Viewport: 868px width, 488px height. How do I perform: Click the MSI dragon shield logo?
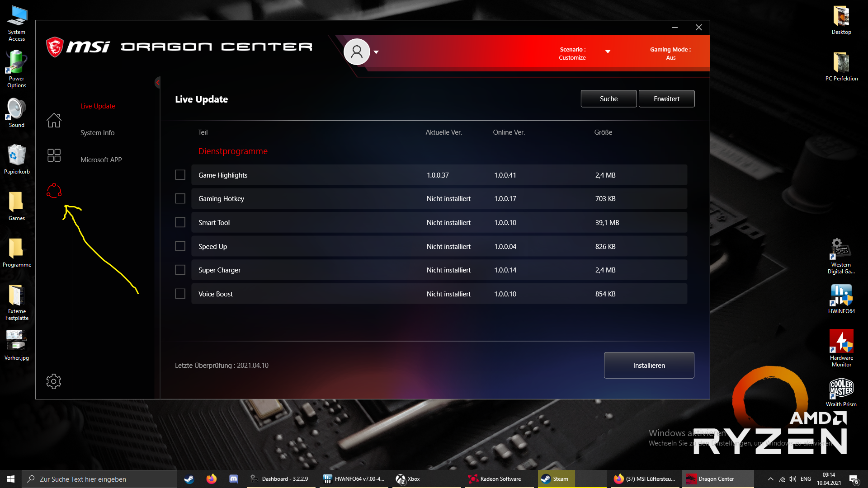55,47
